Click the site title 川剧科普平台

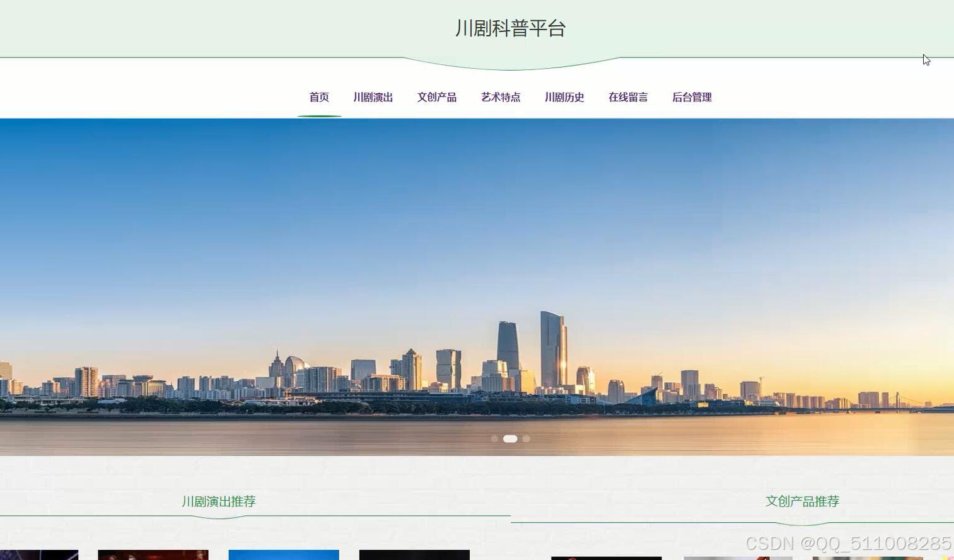tap(509, 28)
